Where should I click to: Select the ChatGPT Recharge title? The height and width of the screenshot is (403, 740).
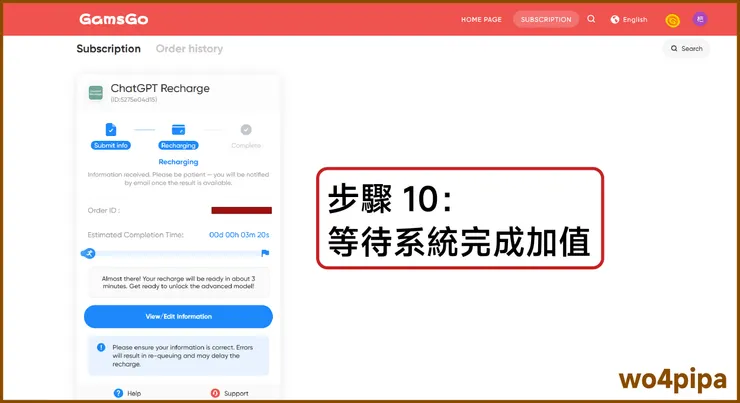tap(160, 88)
